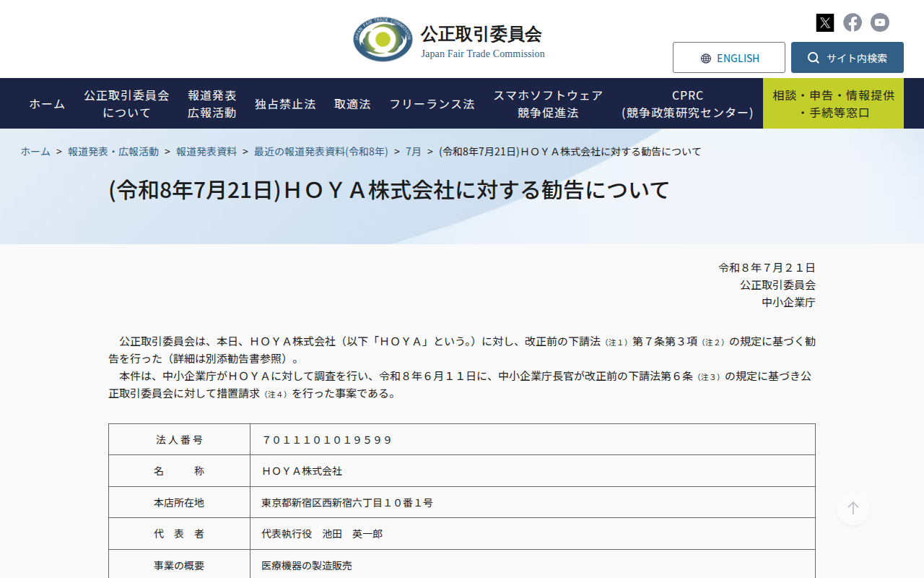Open CPRC 競争政策研究センター menu item
The height and width of the screenshot is (578, 924).
pos(687,104)
